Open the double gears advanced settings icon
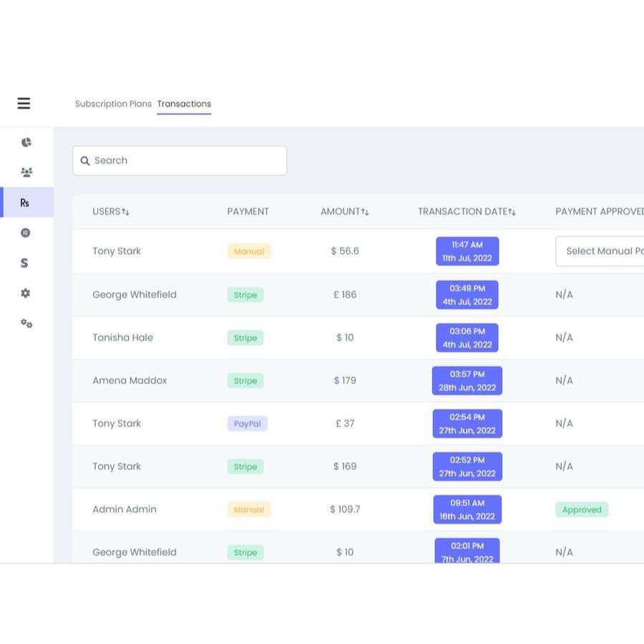Viewport: 644px width, 644px height. coord(26,323)
